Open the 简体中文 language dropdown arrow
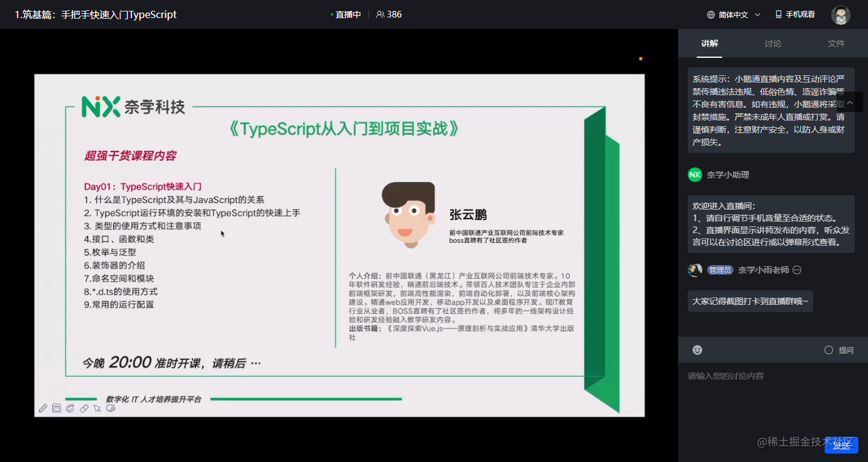 tap(758, 15)
